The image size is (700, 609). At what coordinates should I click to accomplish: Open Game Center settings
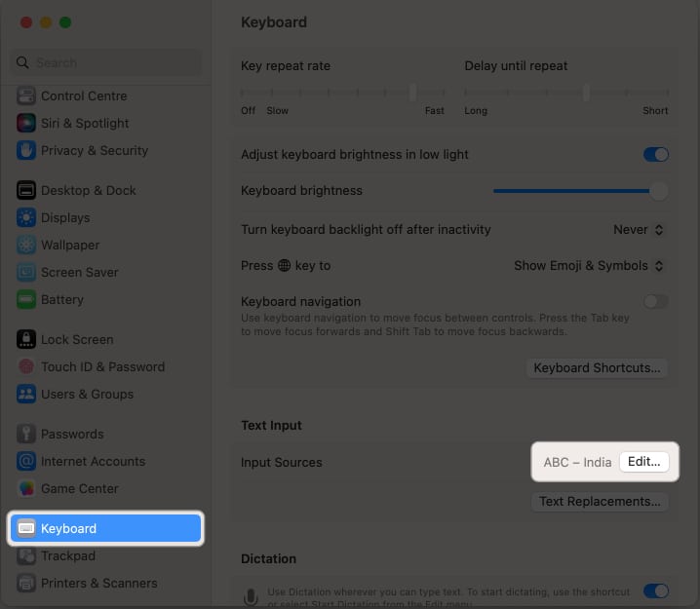(105, 488)
